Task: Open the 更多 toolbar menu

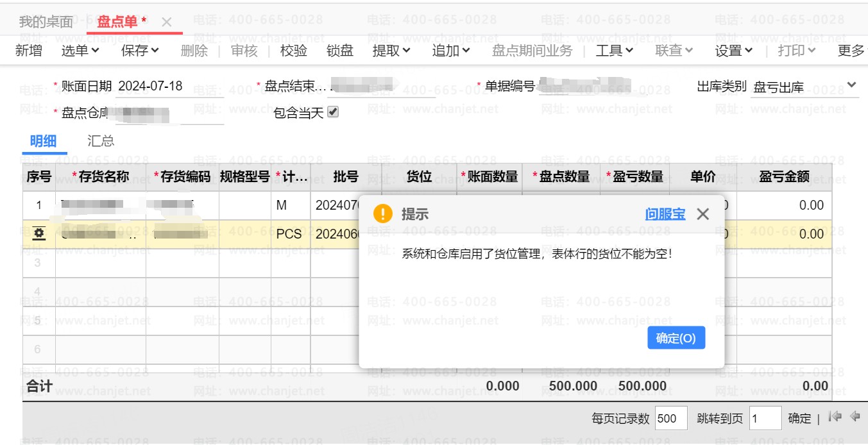Action: click(851, 50)
